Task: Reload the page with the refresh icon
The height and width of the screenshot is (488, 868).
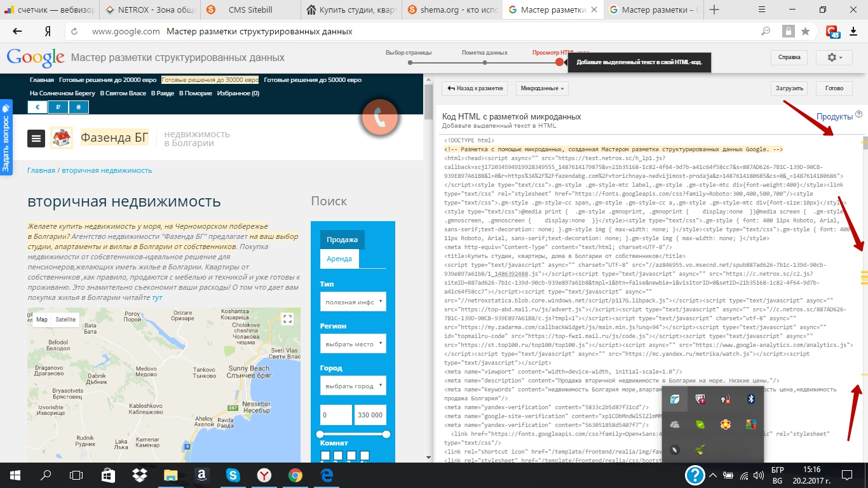Action: pyautogui.click(x=75, y=31)
